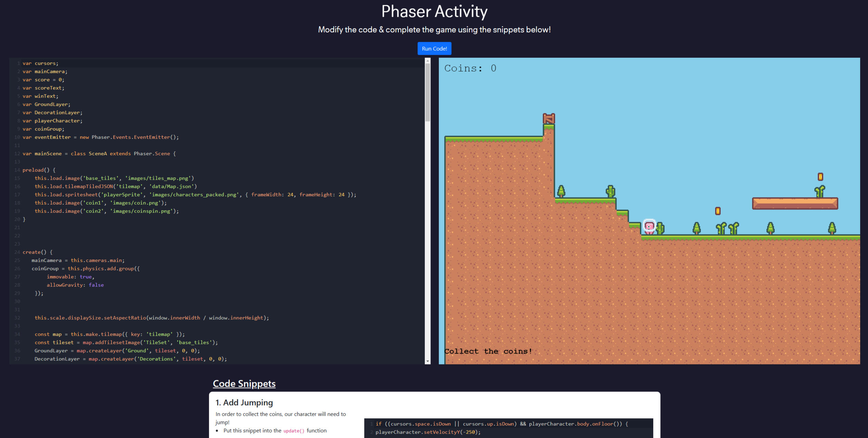
Task: Click the floating orange wooden platform
Action: 794,203
